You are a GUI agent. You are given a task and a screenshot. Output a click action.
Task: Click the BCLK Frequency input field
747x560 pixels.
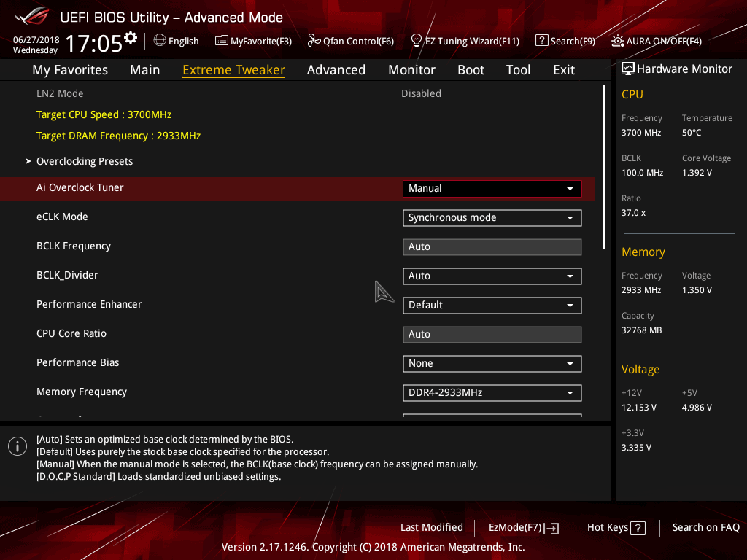(x=492, y=247)
